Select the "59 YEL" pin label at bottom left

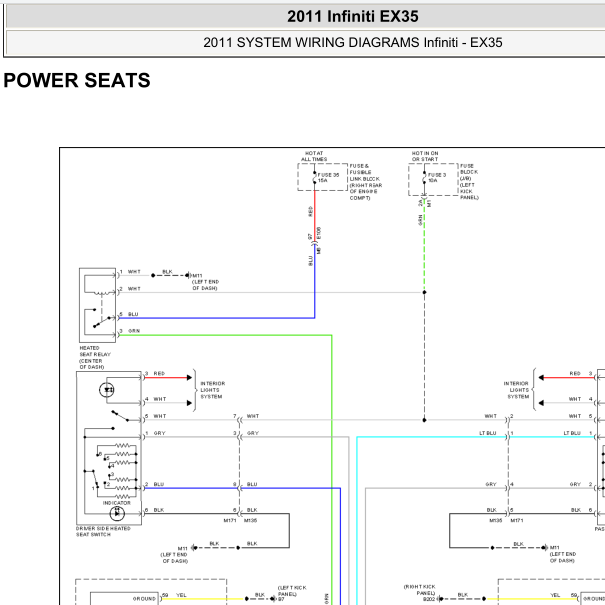(174, 595)
